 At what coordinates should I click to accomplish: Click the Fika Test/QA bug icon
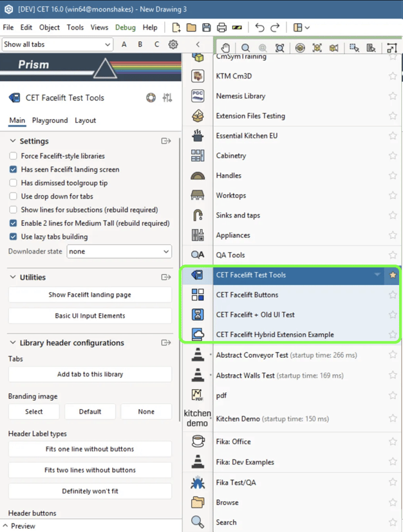[198, 482]
